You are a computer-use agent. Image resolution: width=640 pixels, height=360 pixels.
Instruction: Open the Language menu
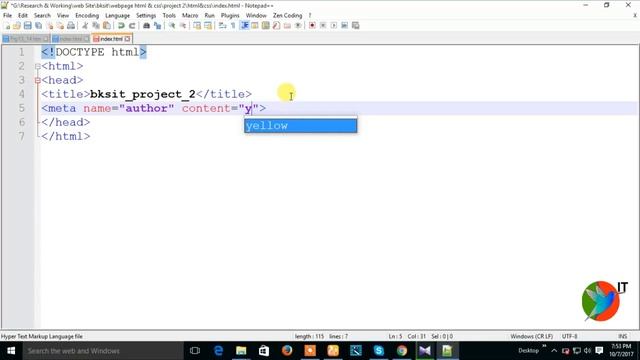[x=117, y=16]
